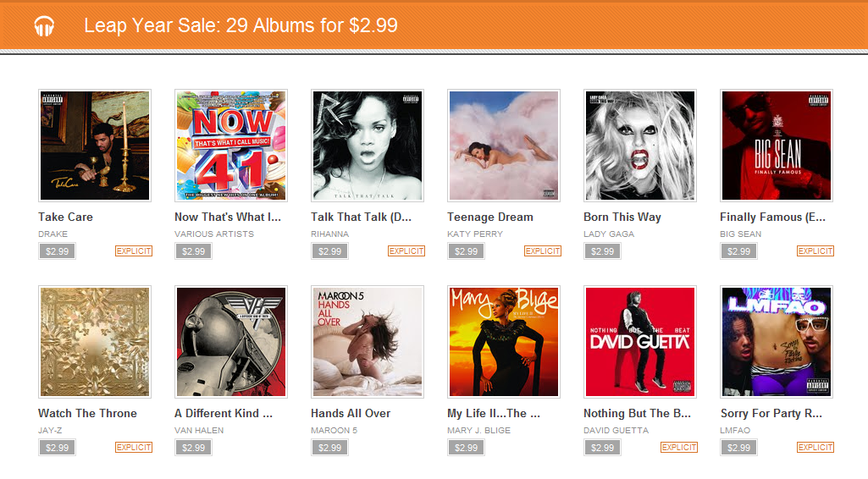Image resolution: width=868 pixels, height=479 pixels.
Task: Open the Teenage Dream title link
Action: [x=490, y=217]
